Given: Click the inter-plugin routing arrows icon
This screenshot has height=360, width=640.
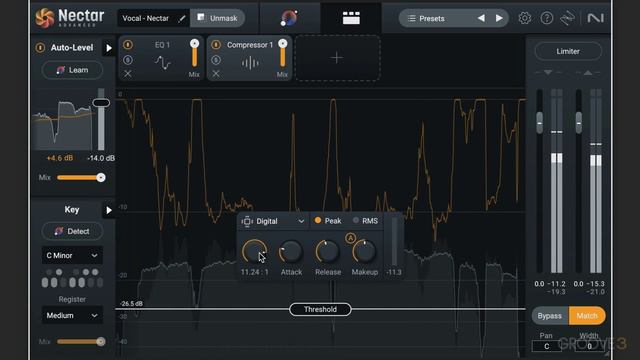Looking at the screenshot, I should [568, 18].
